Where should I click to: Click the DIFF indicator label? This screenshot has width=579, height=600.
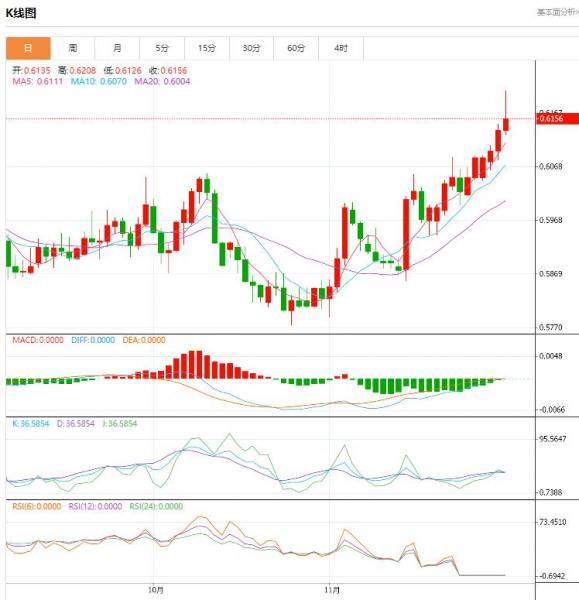pyautogui.click(x=93, y=340)
